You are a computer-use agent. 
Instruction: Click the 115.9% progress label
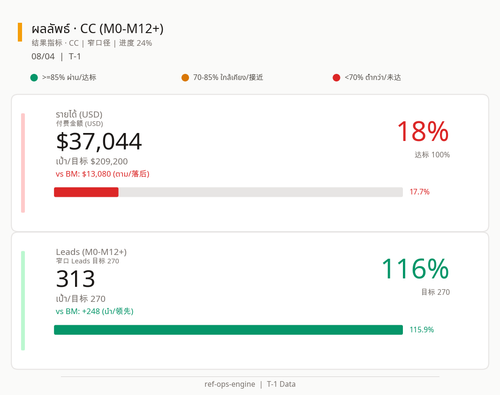[x=422, y=330]
